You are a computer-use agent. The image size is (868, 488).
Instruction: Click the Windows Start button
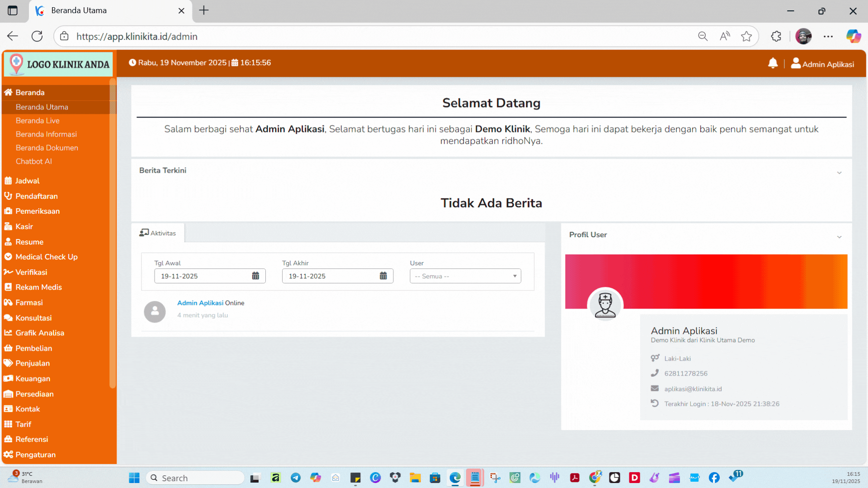click(134, 478)
